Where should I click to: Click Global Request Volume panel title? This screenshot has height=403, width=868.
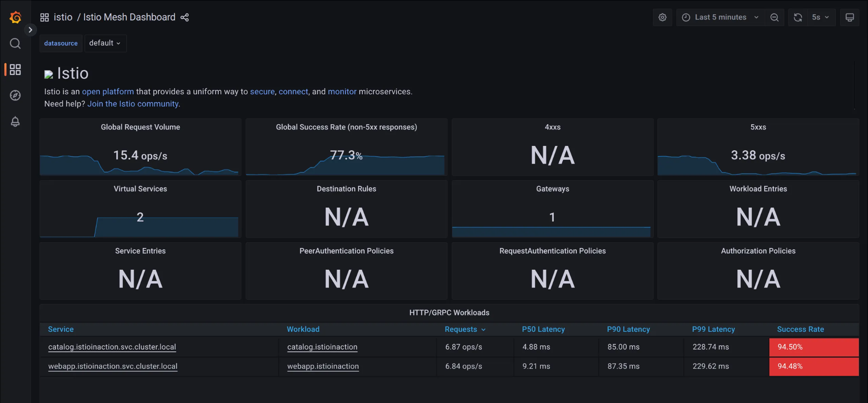tap(140, 127)
